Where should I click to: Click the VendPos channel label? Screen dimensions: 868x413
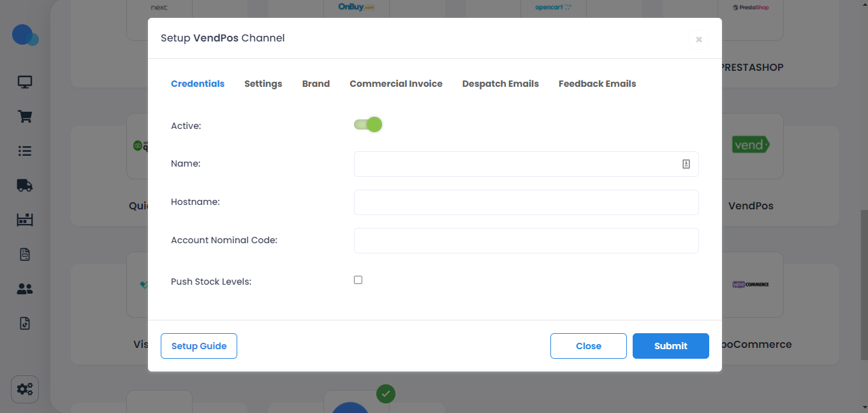[751, 206]
